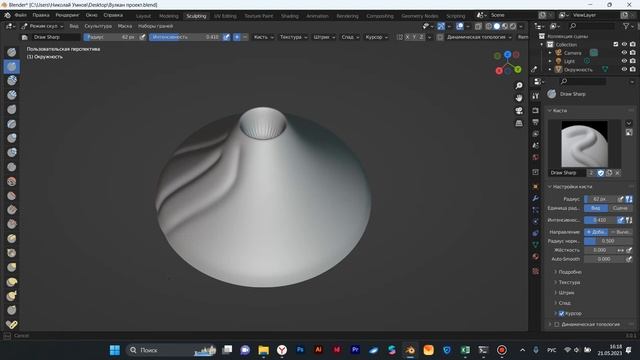This screenshot has height=360, width=640.
Task: Unlink the Draw Sharp brush with X
Action: coord(617,173)
